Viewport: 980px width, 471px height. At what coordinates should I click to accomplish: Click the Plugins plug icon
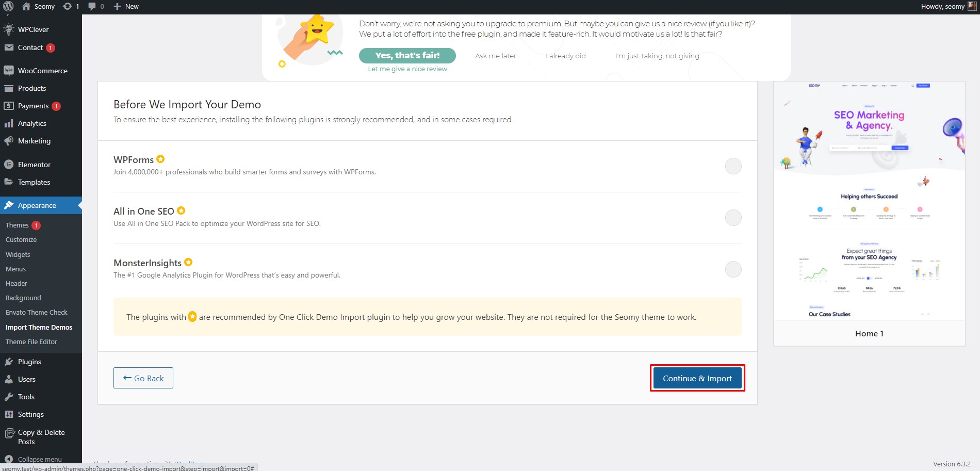9,362
